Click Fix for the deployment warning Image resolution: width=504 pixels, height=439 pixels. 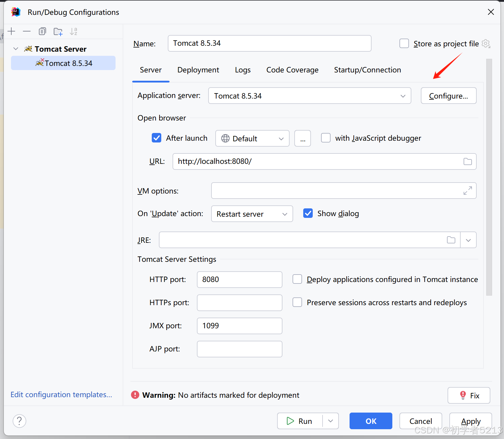[469, 395]
